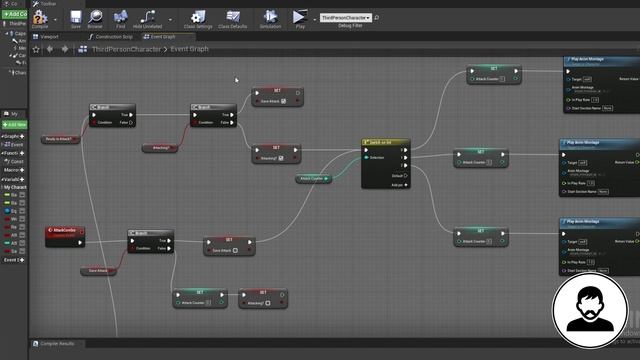Click the green Add Component button
640x360 pixels.
tap(15, 14)
